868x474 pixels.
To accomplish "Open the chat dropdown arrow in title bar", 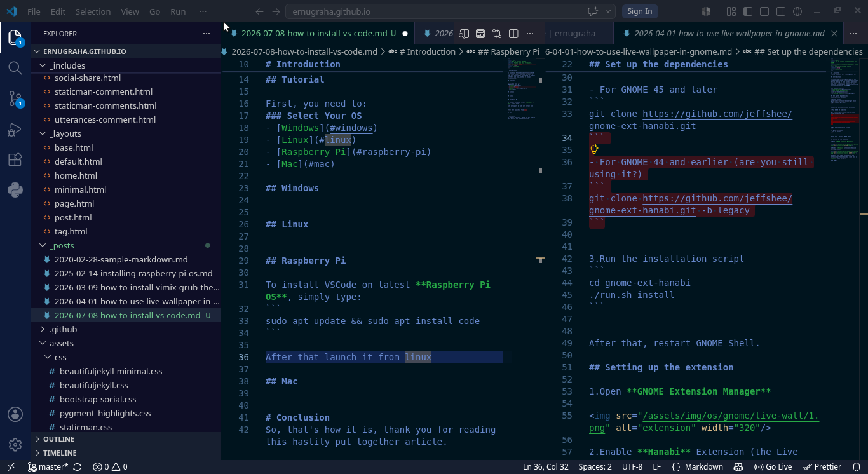I will (609, 11).
